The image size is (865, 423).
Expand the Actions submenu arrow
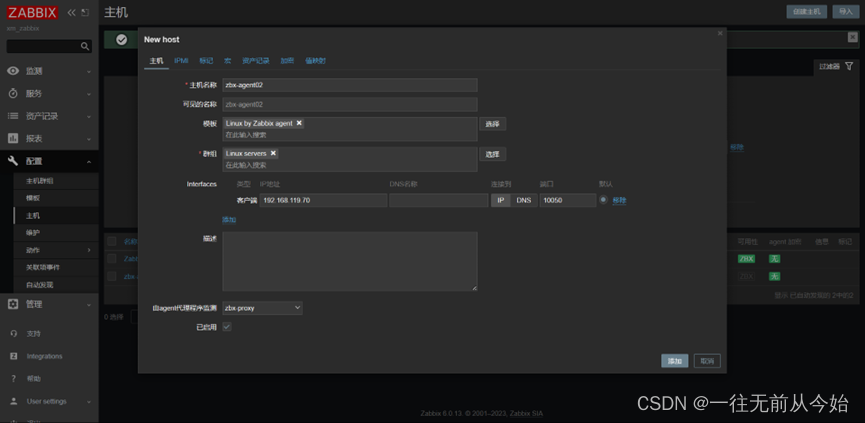point(89,250)
